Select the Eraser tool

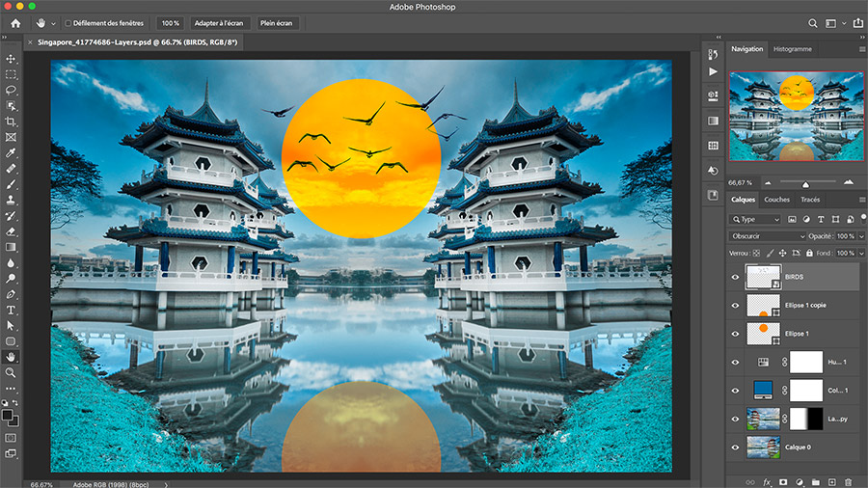point(11,231)
